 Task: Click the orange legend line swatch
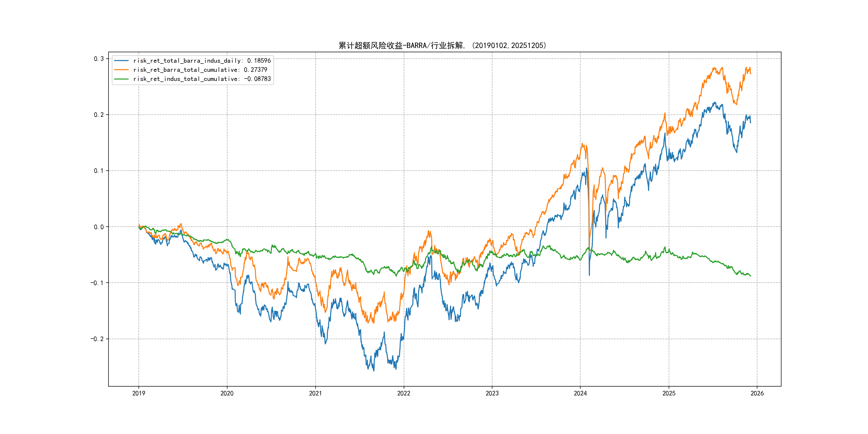[121, 70]
